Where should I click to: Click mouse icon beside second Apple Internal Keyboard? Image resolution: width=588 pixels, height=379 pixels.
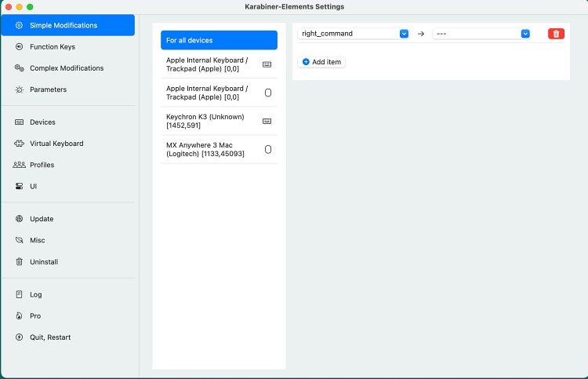point(268,93)
